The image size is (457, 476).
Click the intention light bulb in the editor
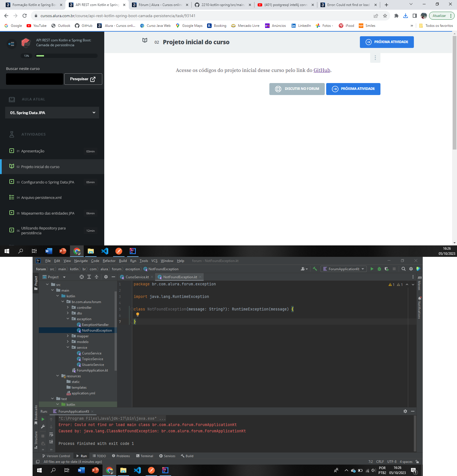(138, 314)
